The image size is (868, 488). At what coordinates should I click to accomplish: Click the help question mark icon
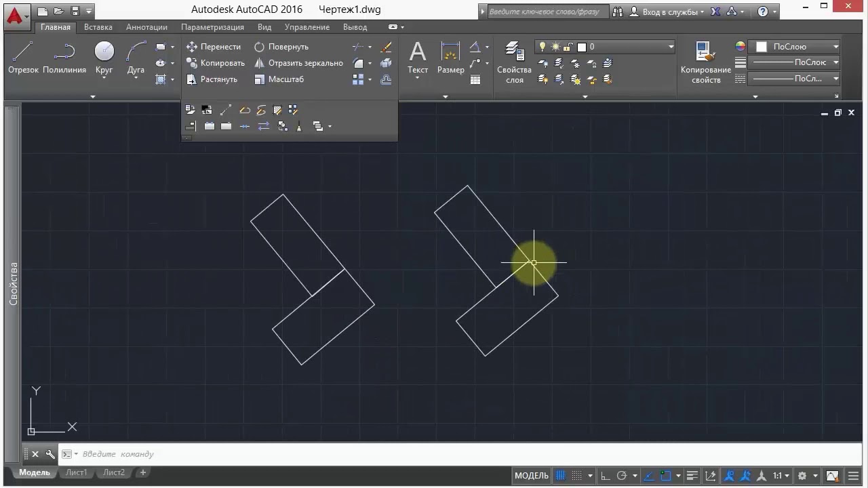[x=763, y=12]
